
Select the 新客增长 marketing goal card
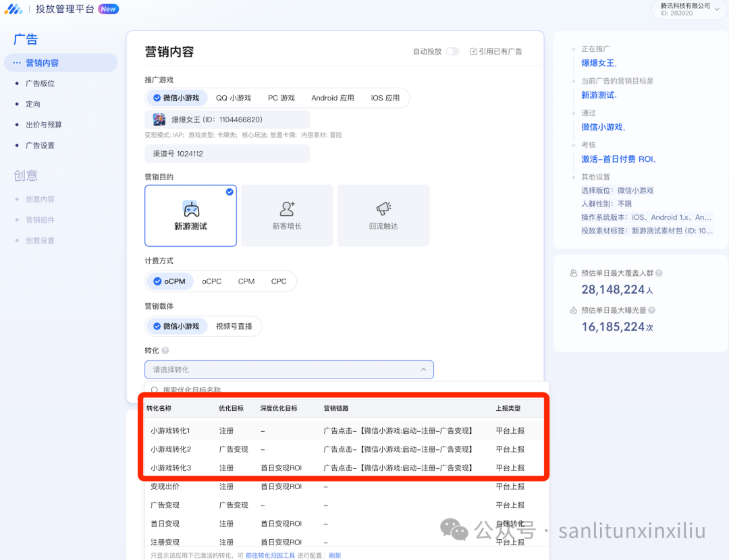click(x=287, y=216)
